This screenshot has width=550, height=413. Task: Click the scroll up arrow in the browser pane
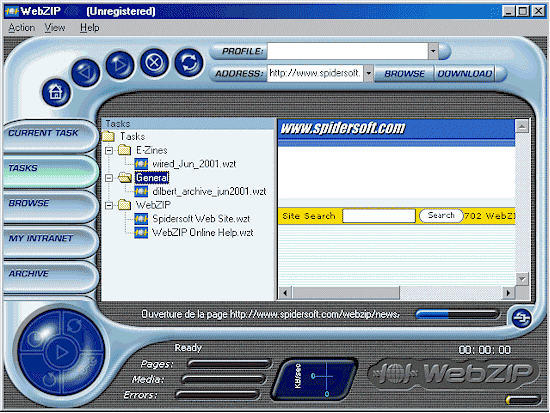[x=522, y=126]
